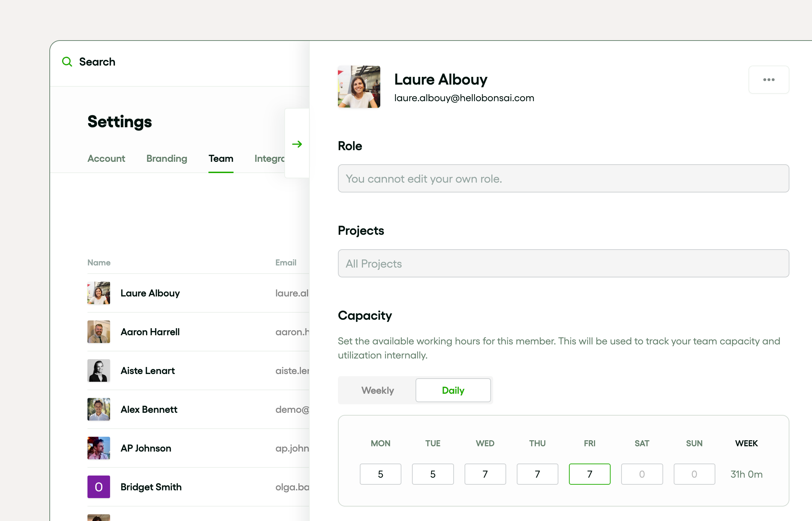812x521 pixels.
Task: Click Aiste Lenart's avatar picture
Action: pos(99,370)
